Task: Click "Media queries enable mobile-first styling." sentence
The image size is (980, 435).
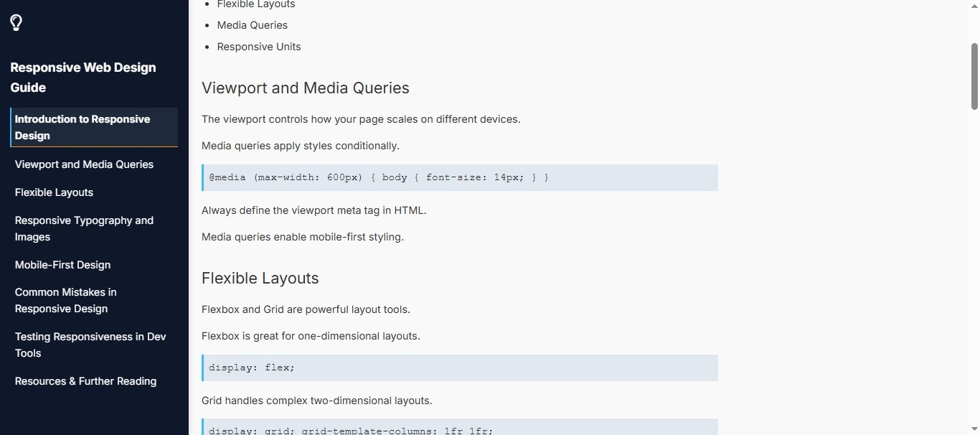Action: [303, 237]
